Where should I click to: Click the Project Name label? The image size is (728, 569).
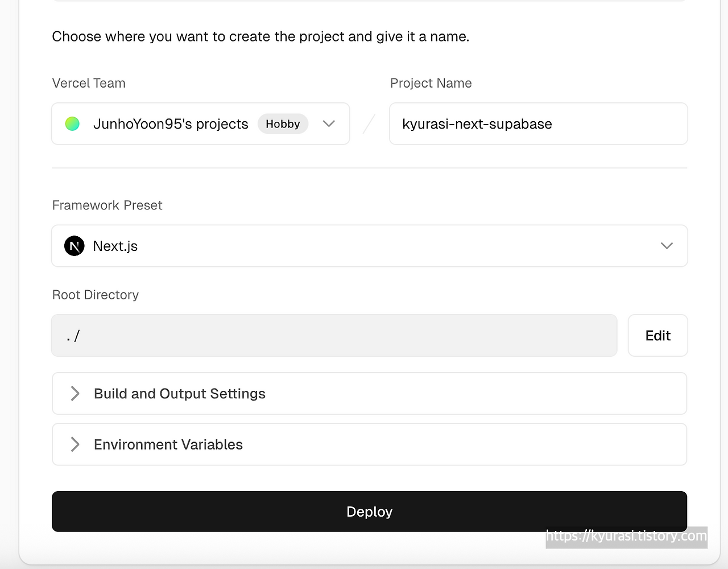click(431, 83)
